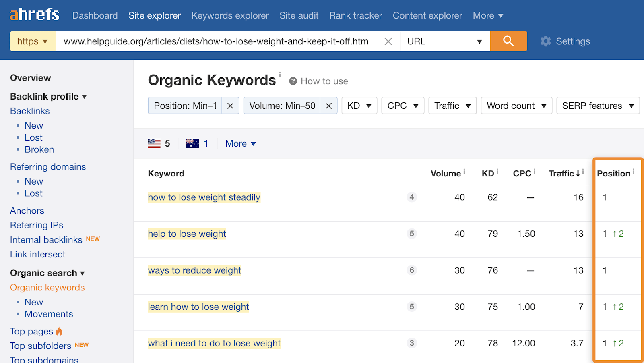The width and height of the screenshot is (644, 363).
Task: Filter results by the Australian flag
Action: point(193,143)
